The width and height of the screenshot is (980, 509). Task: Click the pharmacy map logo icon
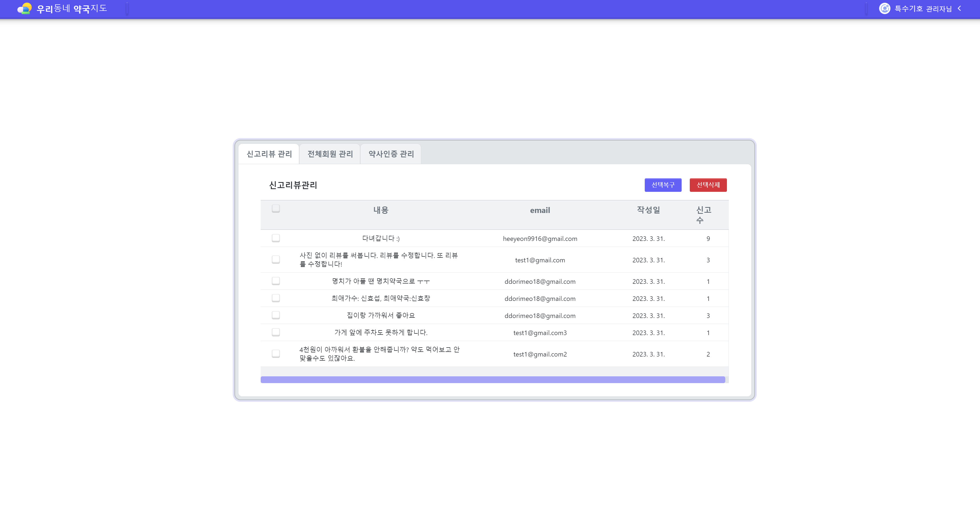[x=25, y=8]
